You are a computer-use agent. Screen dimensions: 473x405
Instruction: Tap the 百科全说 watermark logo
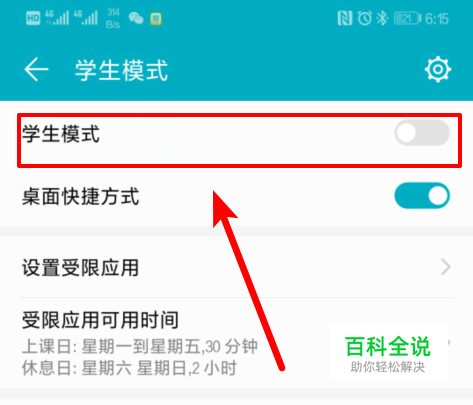[x=388, y=353]
